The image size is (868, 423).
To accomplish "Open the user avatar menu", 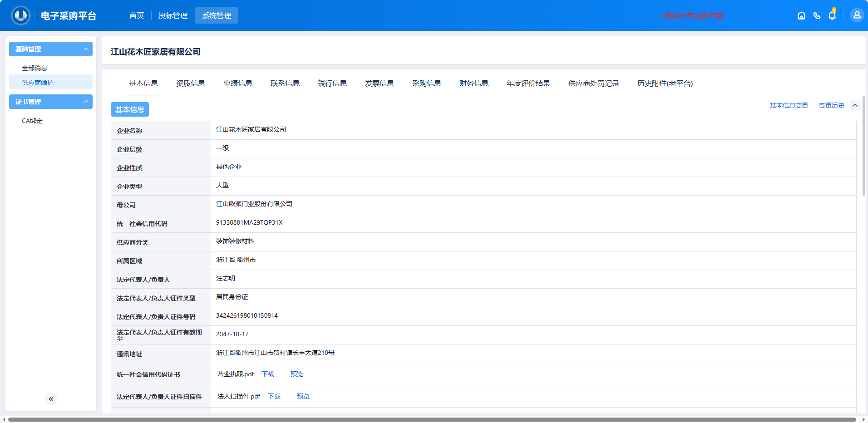I will click(856, 15).
